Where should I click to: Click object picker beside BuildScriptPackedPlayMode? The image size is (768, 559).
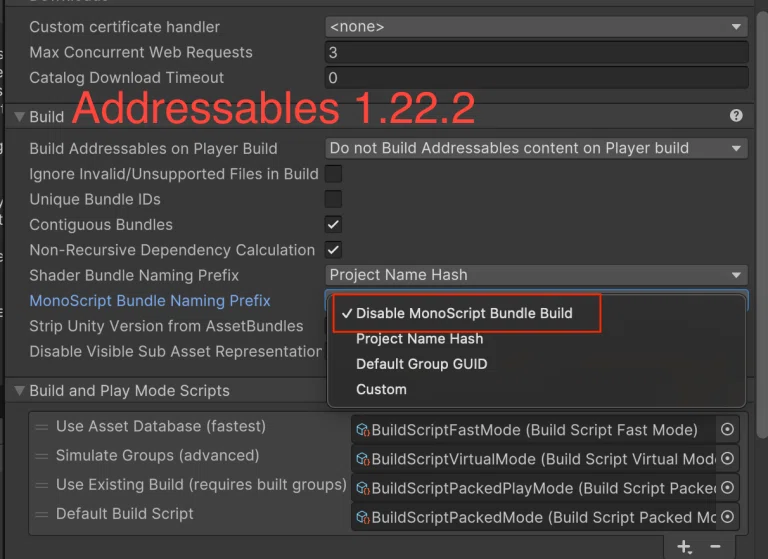tap(727, 488)
